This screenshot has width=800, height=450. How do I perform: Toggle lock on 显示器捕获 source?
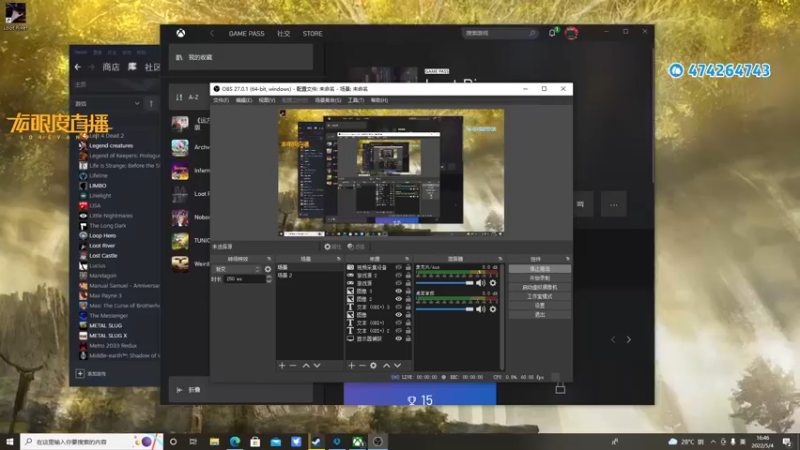pyautogui.click(x=408, y=338)
